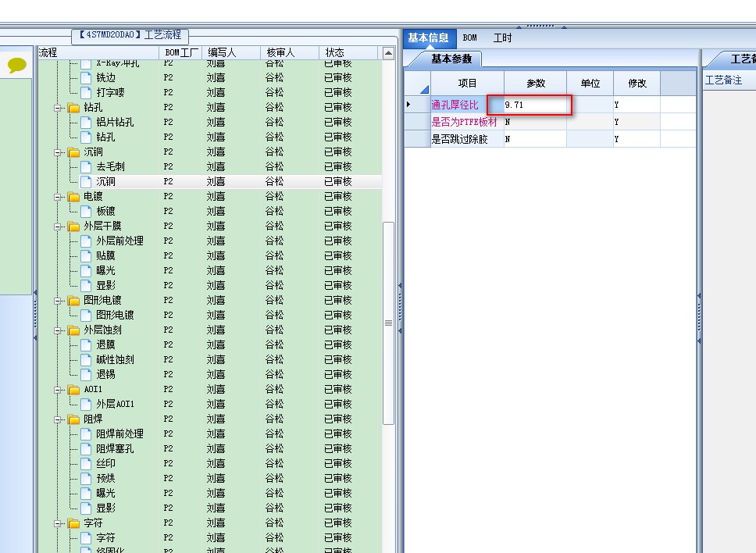Click the 修改 column header
756x553 pixels.
637,84
